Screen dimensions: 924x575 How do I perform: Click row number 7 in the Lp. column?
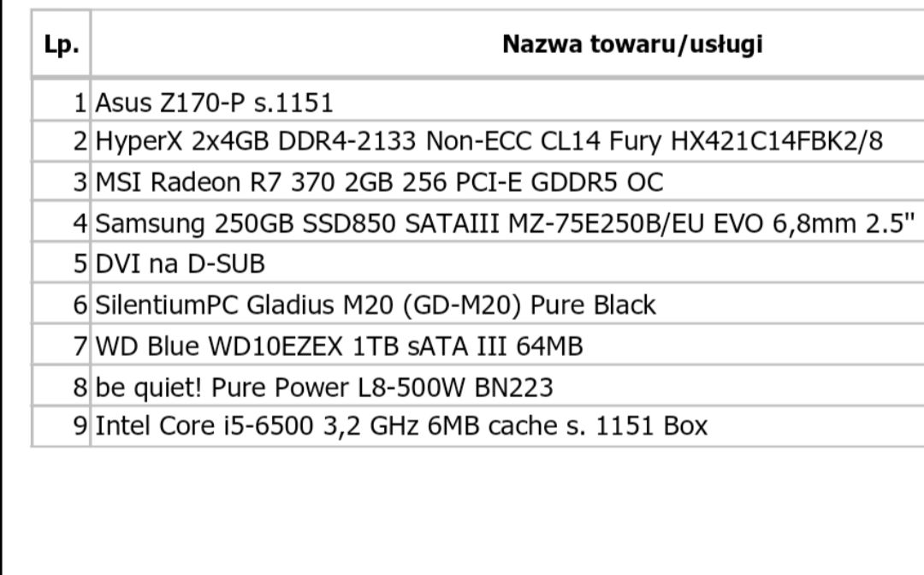80,346
